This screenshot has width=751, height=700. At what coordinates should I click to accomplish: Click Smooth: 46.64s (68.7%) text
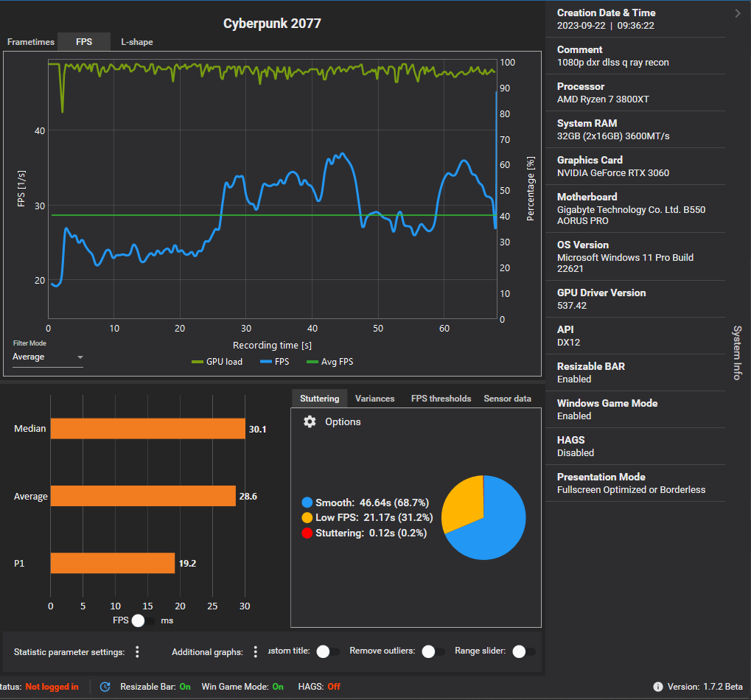[372, 503]
